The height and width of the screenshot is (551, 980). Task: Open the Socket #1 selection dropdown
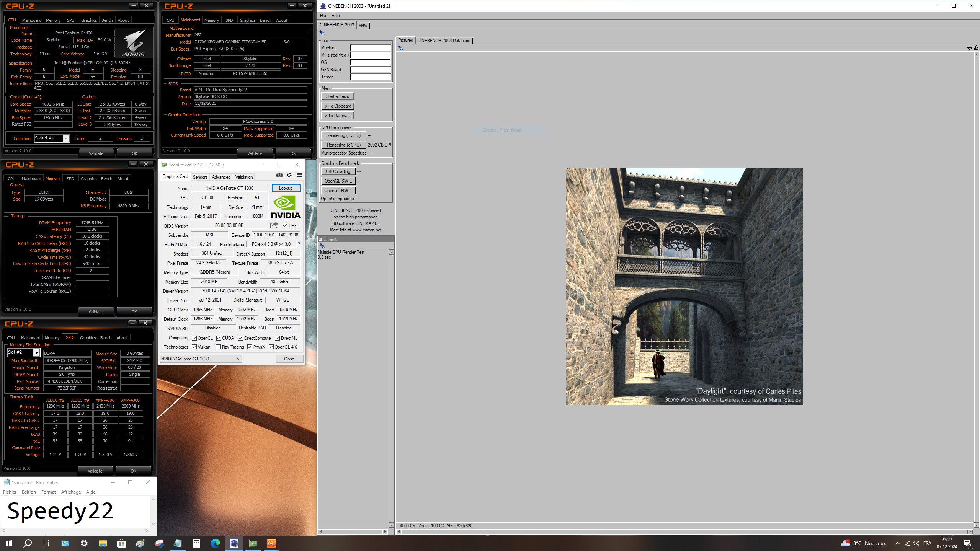tap(52, 138)
